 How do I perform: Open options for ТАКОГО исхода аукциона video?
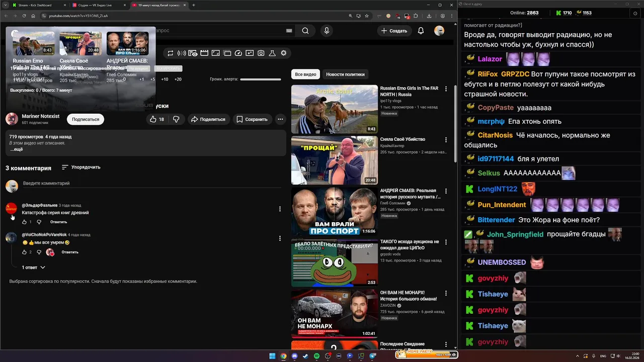[446, 242]
